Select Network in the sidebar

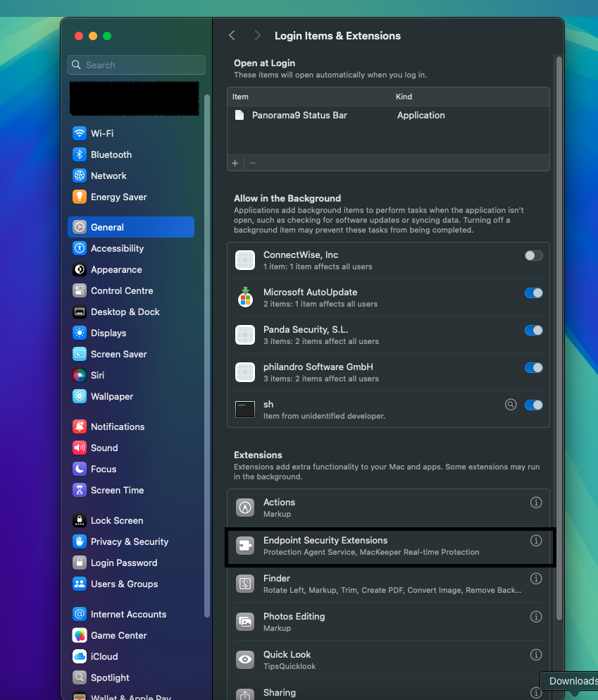point(131,176)
